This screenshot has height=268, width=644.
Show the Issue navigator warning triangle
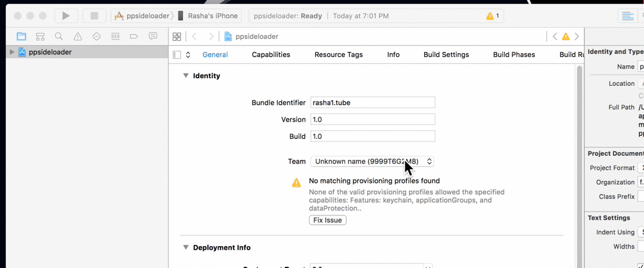(x=78, y=37)
